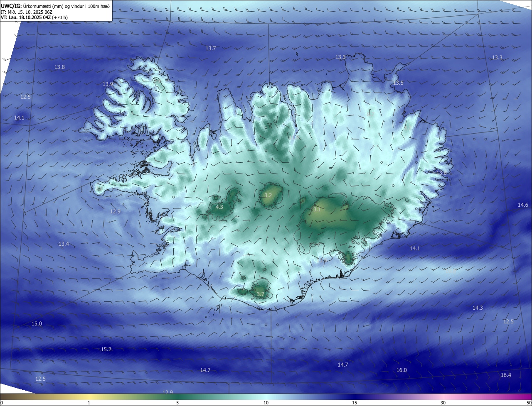Click the colour scale tick labelled 5
532x406 pixels.
pos(177,403)
